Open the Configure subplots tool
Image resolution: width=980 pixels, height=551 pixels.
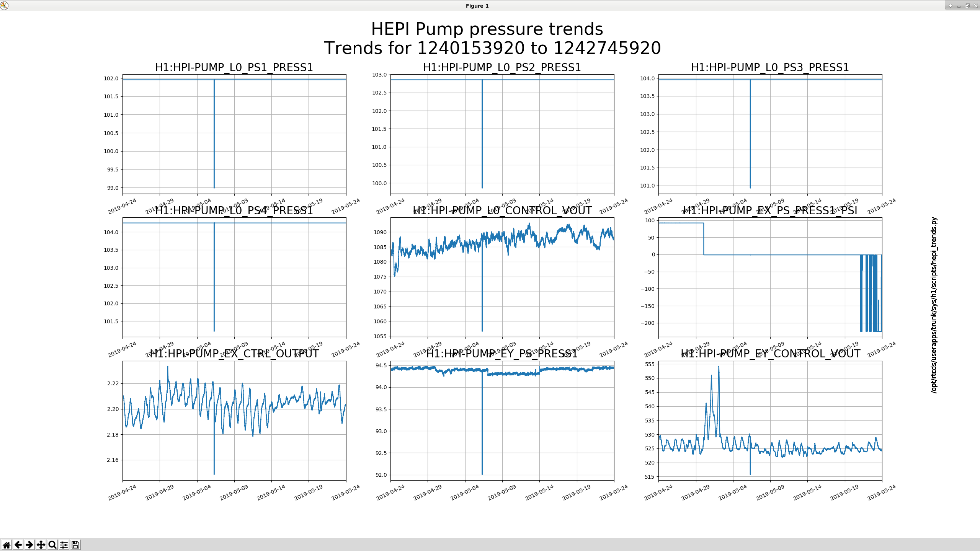pos(64,544)
